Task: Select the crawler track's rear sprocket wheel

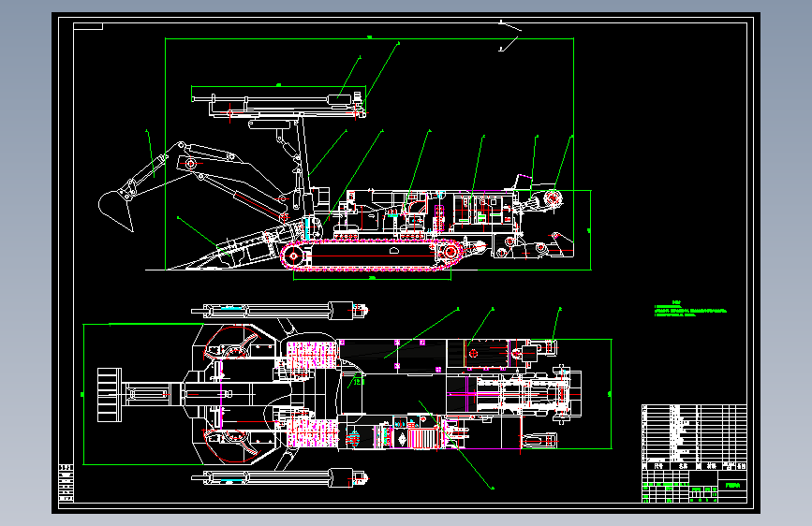Action: click(450, 252)
